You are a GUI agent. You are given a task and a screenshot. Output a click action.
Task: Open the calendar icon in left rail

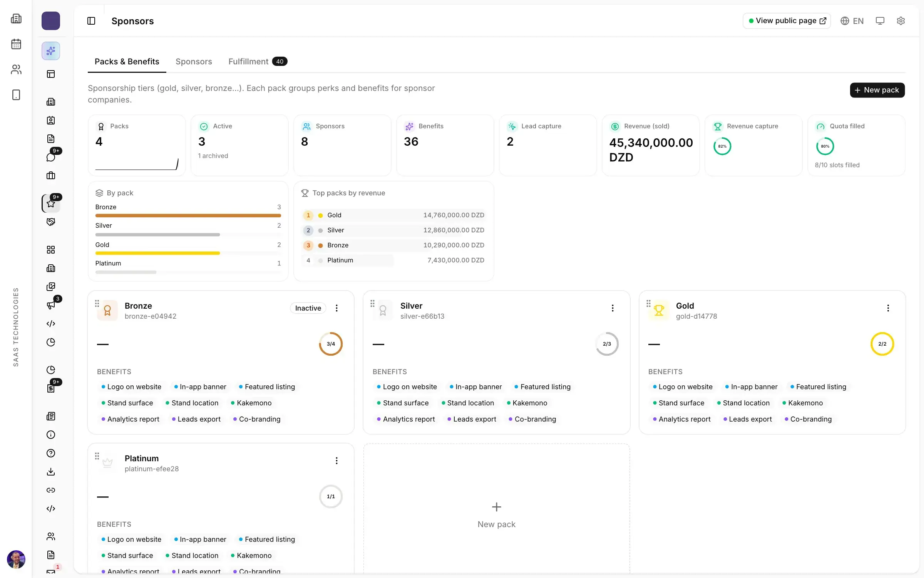click(16, 44)
